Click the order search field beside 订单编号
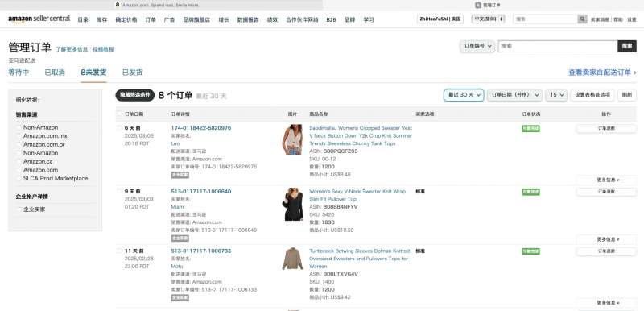Image resolution: width=644 pixels, height=311 pixels. 558,46
